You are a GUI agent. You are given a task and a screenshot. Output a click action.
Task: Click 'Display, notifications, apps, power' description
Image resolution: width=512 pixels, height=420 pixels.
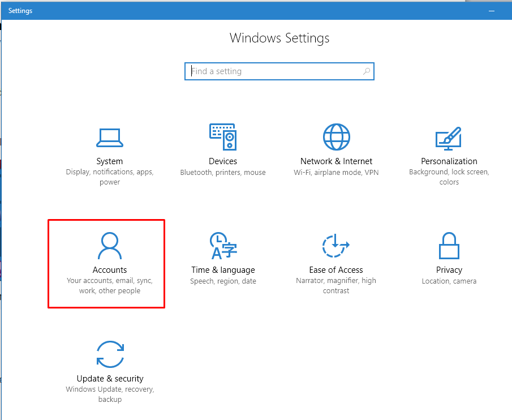(110, 177)
